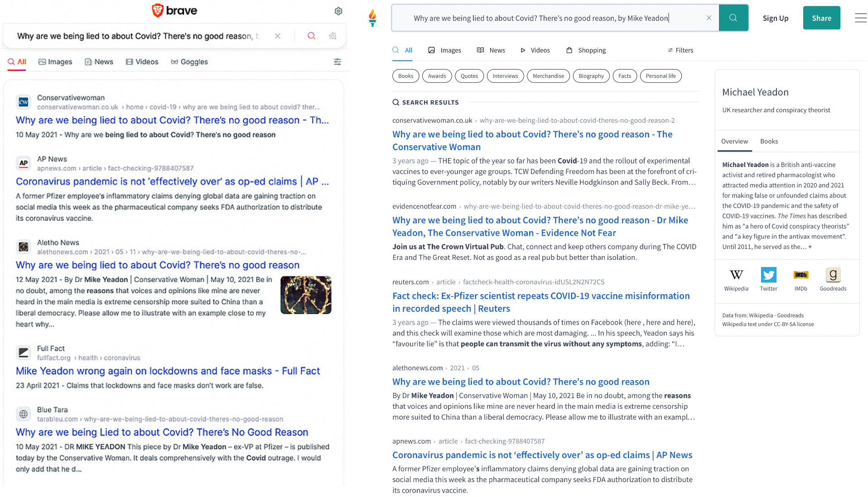The image size is (868, 497).
Task: Select the Videos tab with play icon
Action: [535, 50]
